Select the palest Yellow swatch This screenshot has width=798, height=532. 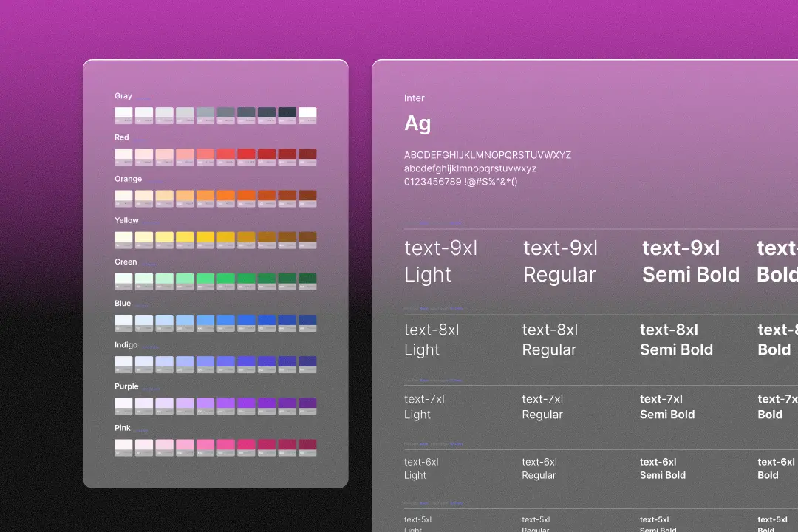click(123, 240)
